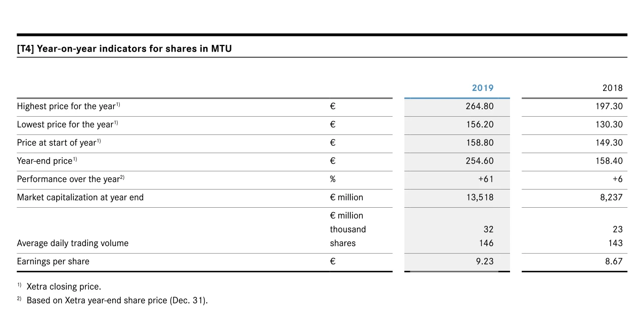The height and width of the screenshot is (326, 644).
Task: Select the +61 performance percentage
Action: pos(485,179)
